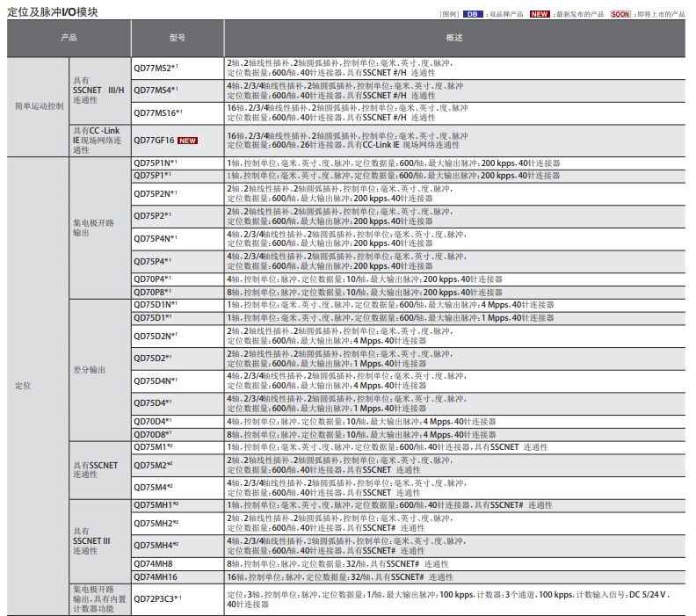Click the 具有SSCNET 连通性 subcategory cell
Screen dimensions: 696x616
pyautogui.click(x=100, y=470)
